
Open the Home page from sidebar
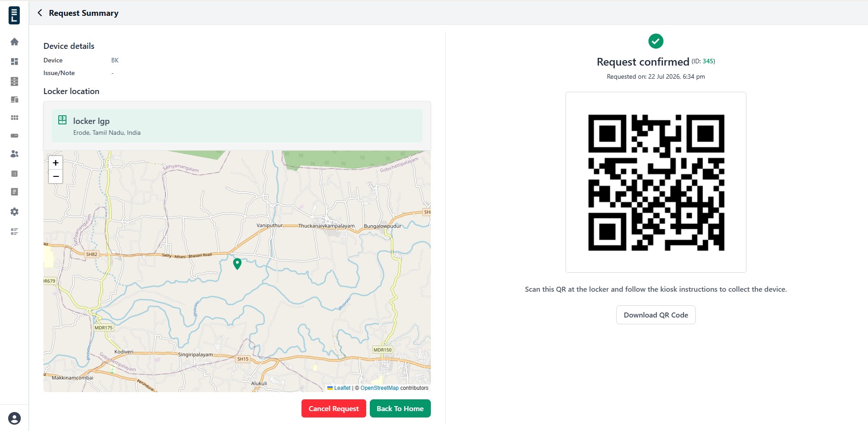click(x=14, y=42)
